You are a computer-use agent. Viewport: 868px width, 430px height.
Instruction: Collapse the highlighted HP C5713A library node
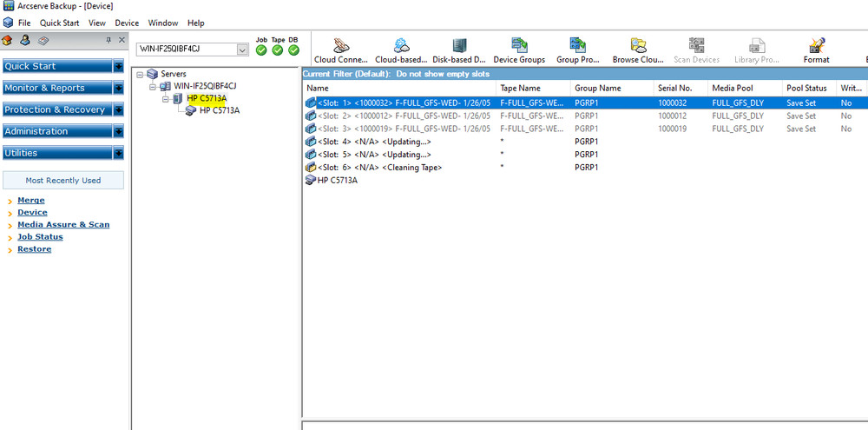click(x=166, y=99)
